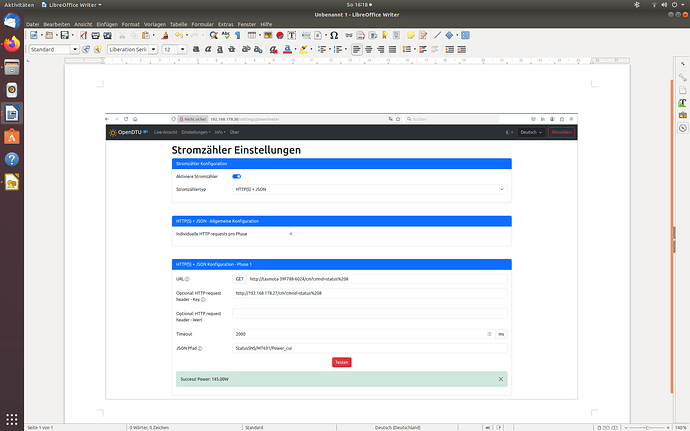This screenshot has width=690, height=431.
Task: Open the font name dropdown Liberation Serif
Action: (154, 49)
